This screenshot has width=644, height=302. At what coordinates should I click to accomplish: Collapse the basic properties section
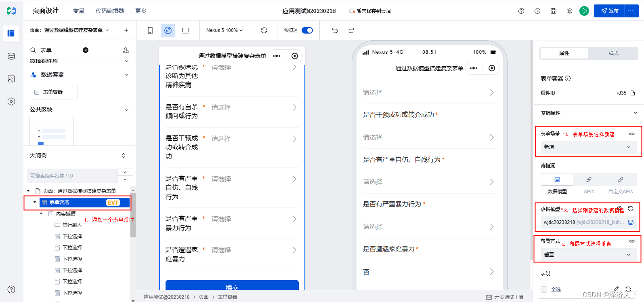636,113
